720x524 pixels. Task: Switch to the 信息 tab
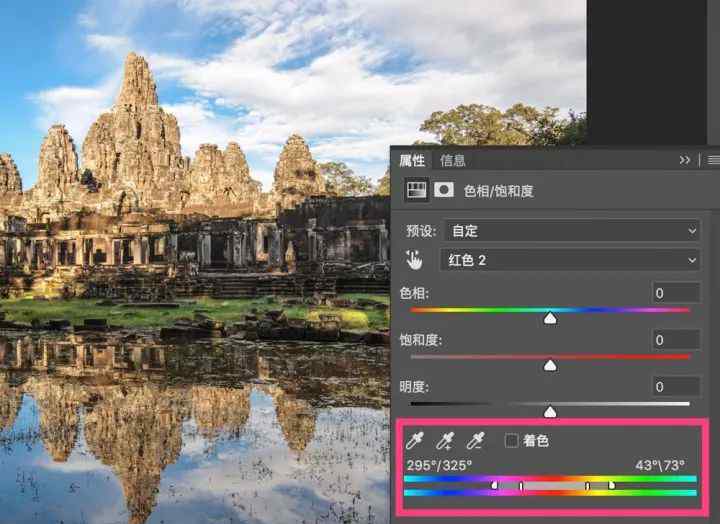[x=453, y=160]
